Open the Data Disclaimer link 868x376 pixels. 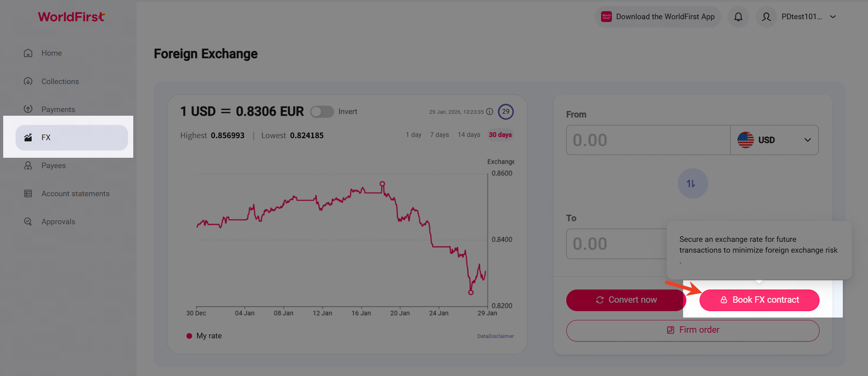coord(495,336)
